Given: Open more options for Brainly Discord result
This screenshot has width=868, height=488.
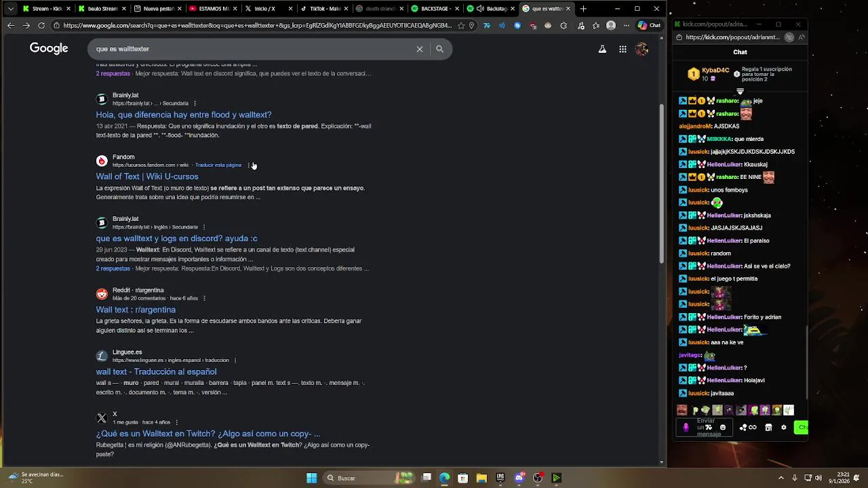Looking at the screenshot, I should click(x=204, y=227).
